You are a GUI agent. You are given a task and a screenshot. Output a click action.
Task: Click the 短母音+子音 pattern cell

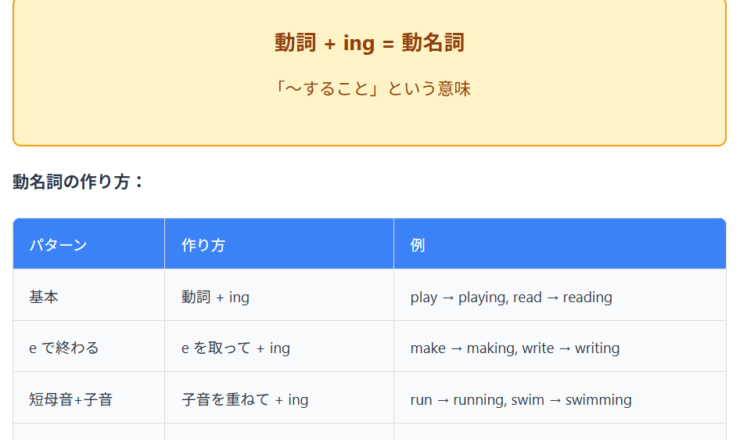click(71, 400)
